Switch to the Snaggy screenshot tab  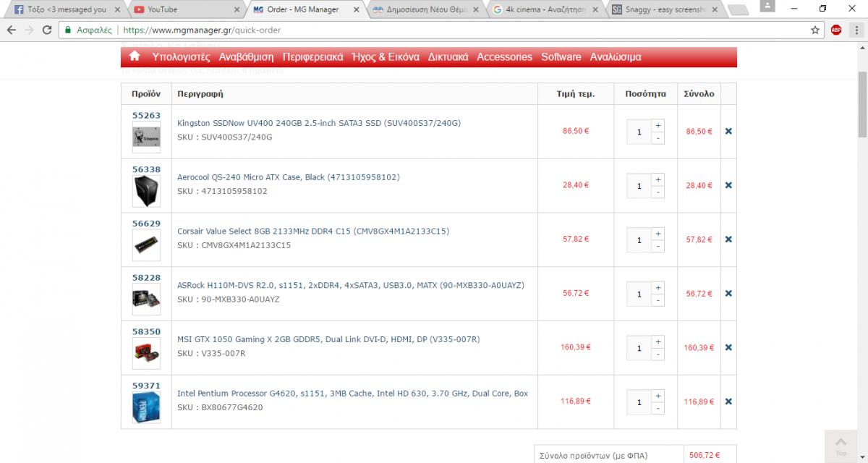pos(663,9)
